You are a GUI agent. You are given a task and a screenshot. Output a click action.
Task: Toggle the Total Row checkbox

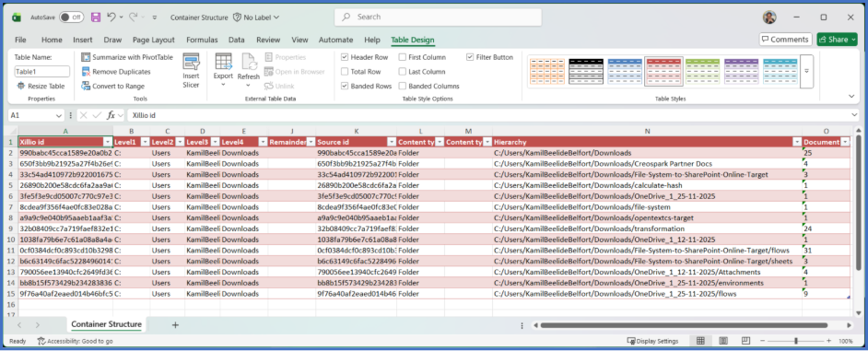[x=345, y=72]
